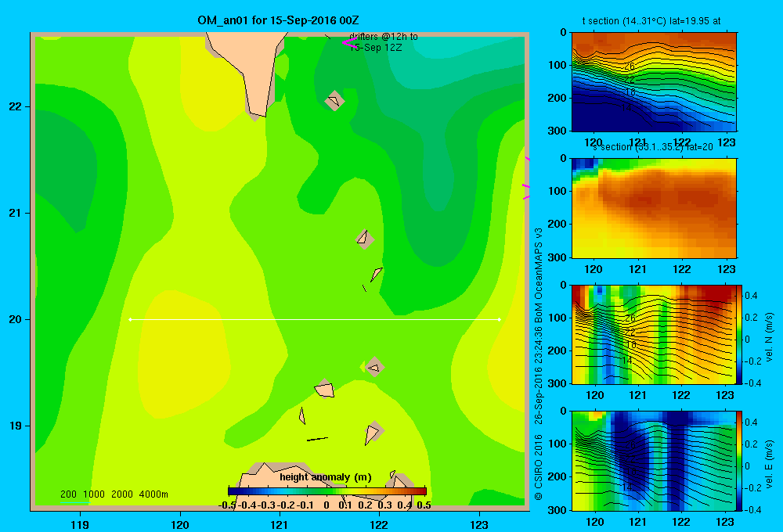Click the 't section (14..31°C)' title
Viewport: 783px width, 532px height.
coord(651,21)
